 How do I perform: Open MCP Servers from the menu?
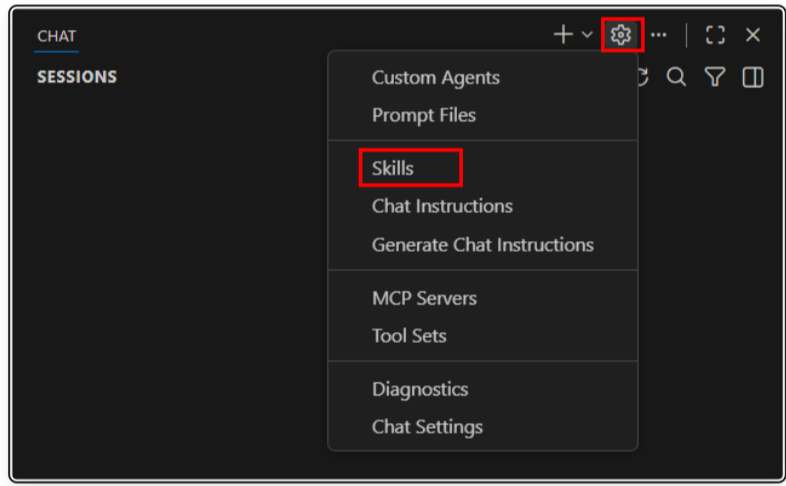point(424,298)
